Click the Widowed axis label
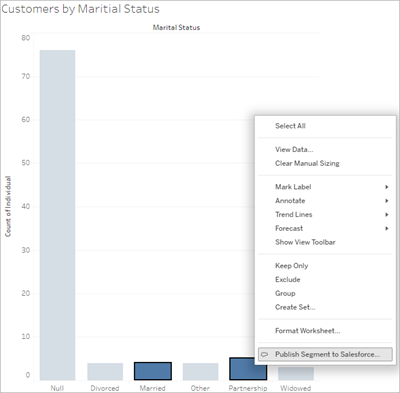 pos(295,388)
